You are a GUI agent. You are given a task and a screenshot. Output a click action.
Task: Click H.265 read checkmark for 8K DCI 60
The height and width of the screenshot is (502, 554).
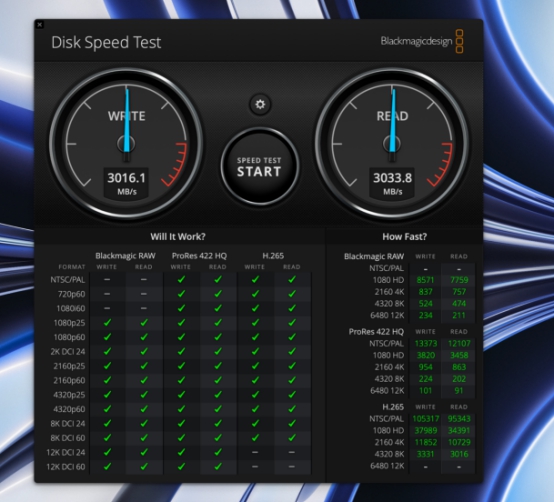coord(292,438)
